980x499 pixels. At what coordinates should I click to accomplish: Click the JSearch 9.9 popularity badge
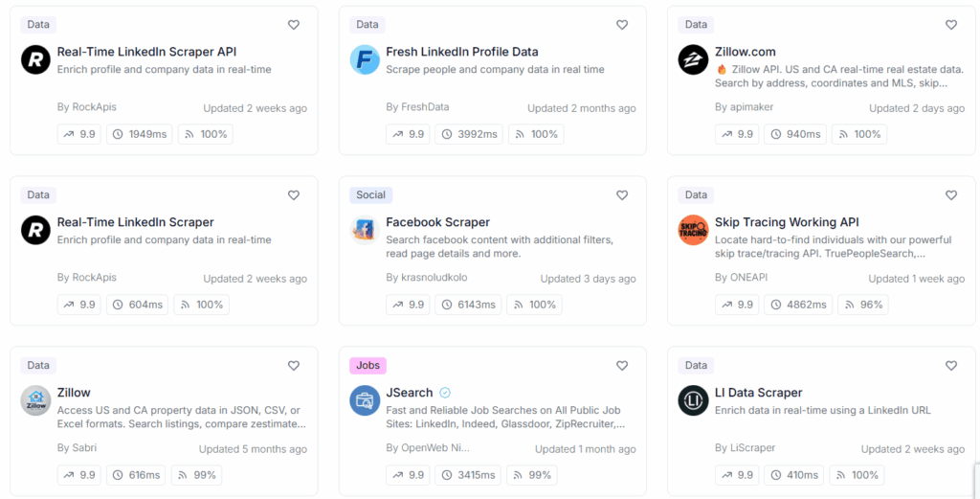(x=409, y=475)
